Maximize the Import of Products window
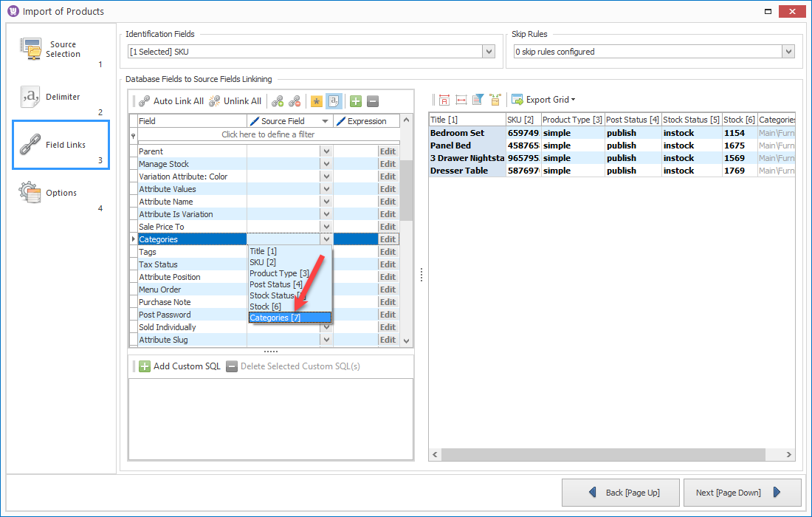Viewport: 812px width, 517px height. coord(768,11)
